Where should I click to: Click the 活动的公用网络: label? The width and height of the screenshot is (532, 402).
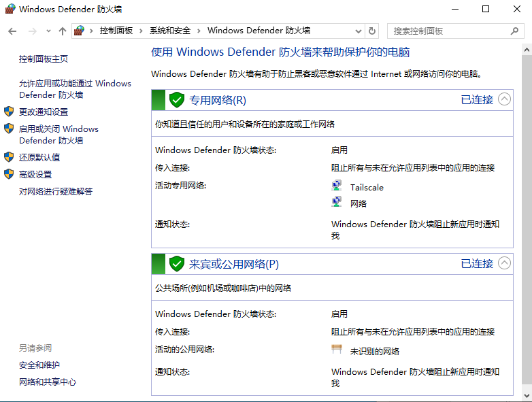click(x=184, y=350)
